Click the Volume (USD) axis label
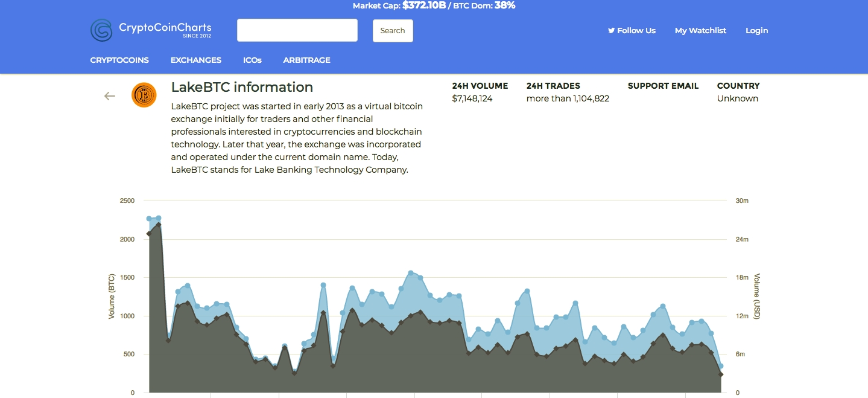868x398 pixels. point(757,297)
